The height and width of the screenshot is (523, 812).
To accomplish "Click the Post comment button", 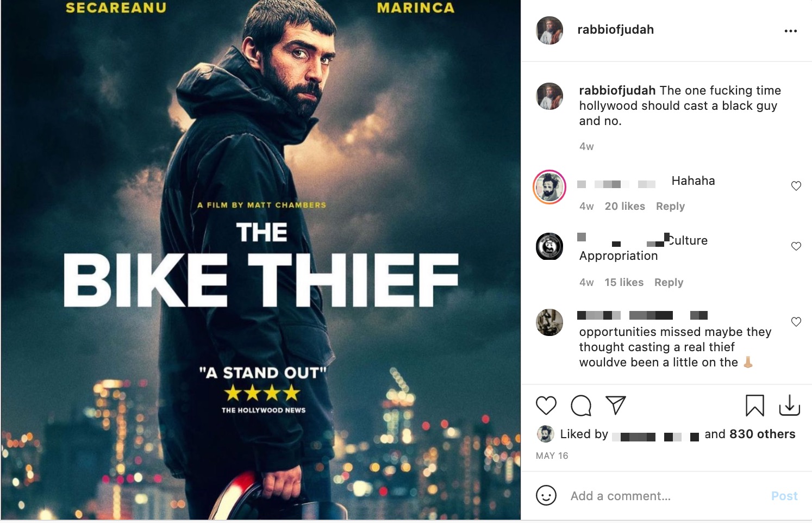I will pos(784,496).
